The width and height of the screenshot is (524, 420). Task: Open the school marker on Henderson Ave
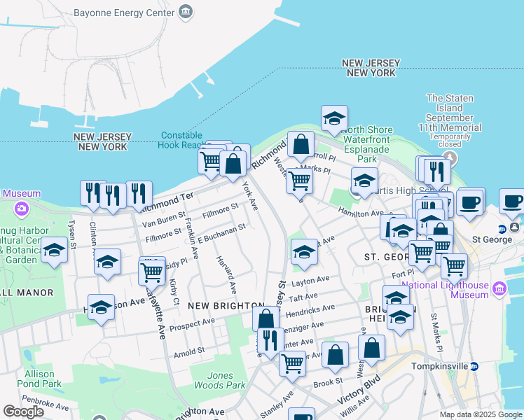tap(102, 309)
